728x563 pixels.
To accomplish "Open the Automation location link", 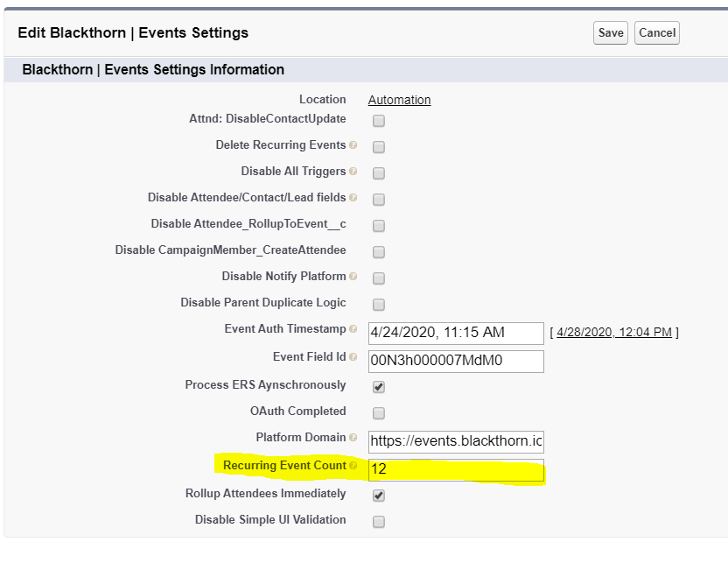I will click(399, 100).
